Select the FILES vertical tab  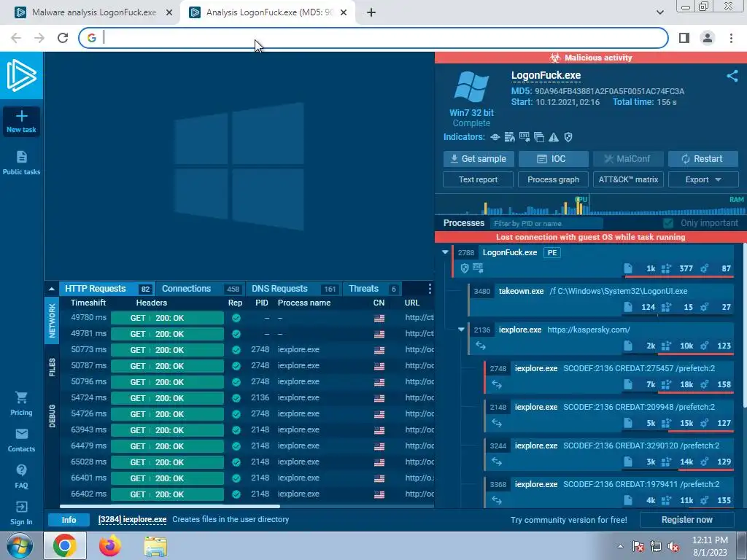pyautogui.click(x=52, y=367)
